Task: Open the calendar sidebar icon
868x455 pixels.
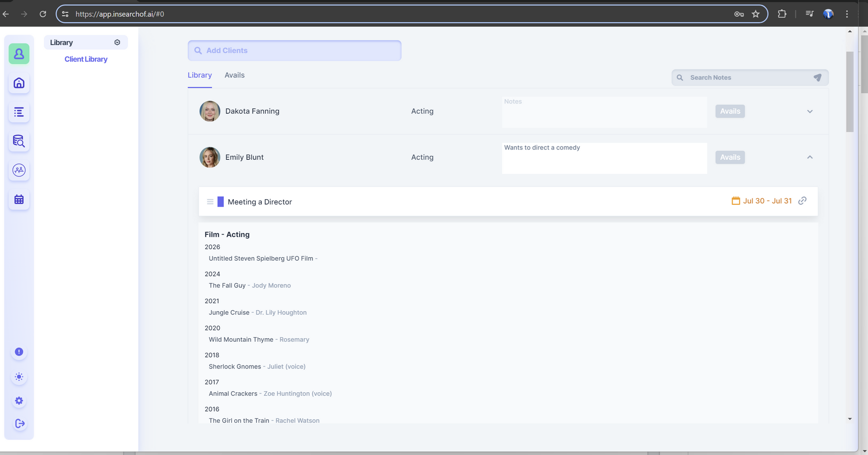Action: coord(19,199)
